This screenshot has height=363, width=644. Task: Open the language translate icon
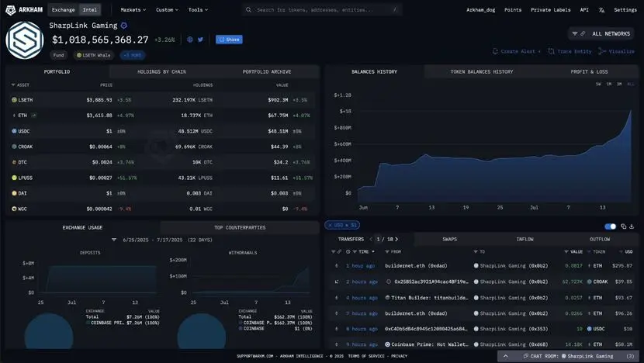tap(601, 10)
